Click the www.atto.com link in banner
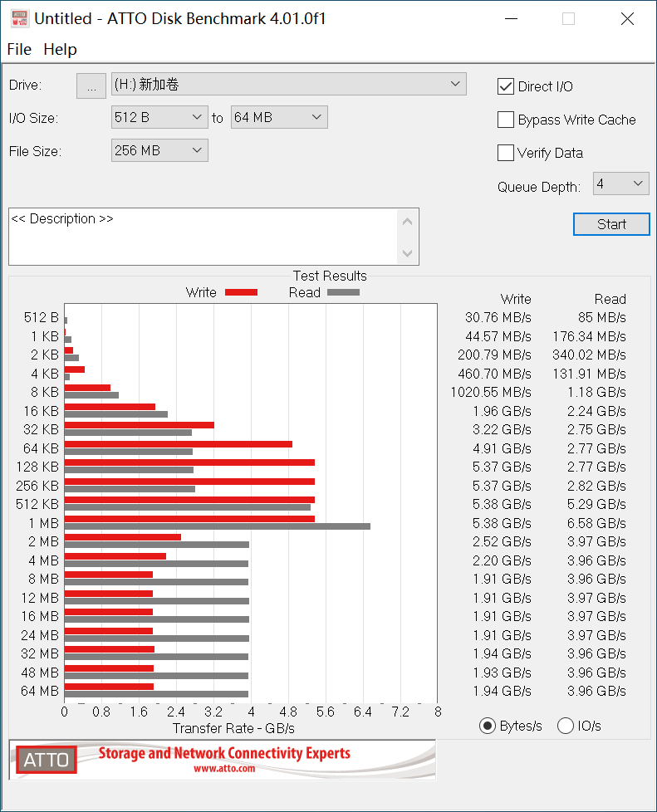This screenshot has height=812, width=657. coord(224,769)
